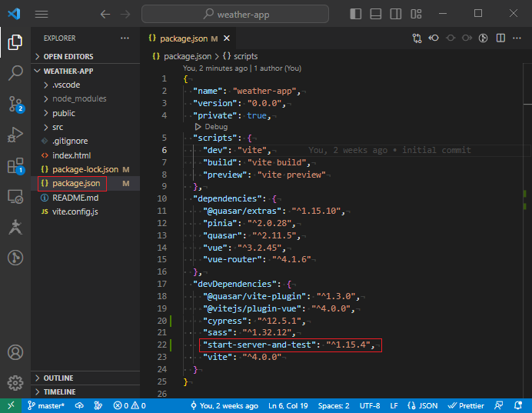Click line number 10 in gutter
This screenshot has height=413, width=532.
[162, 198]
